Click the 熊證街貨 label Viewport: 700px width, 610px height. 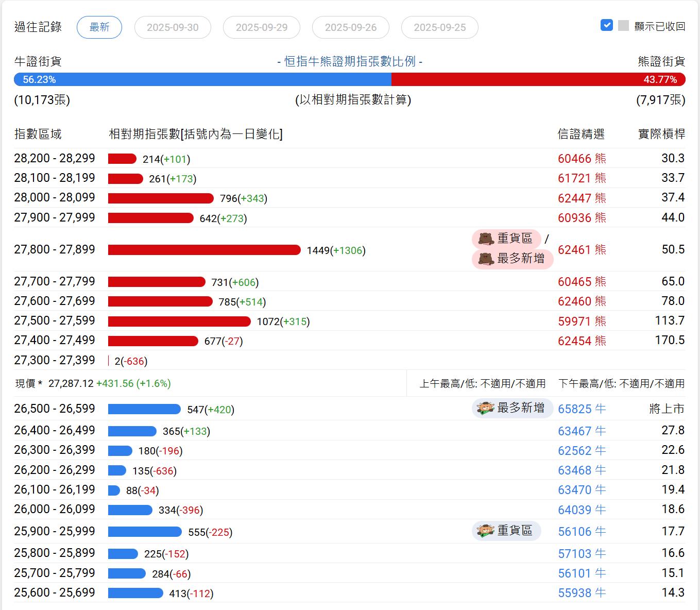tap(661, 61)
